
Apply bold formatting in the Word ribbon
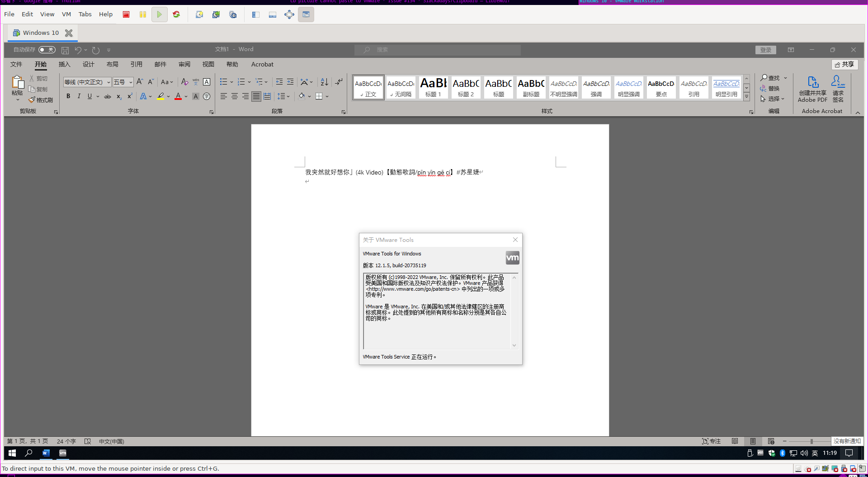(x=68, y=96)
